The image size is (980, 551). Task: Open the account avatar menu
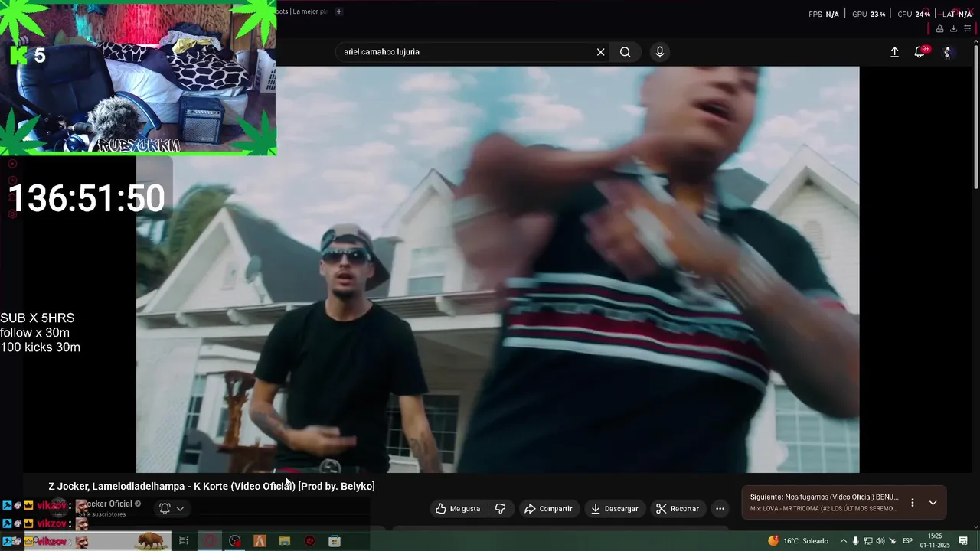(948, 52)
